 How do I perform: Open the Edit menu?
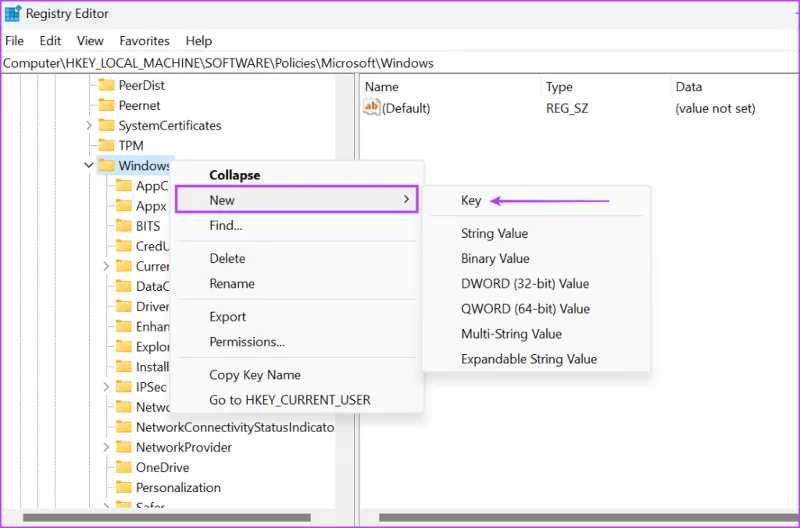tap(50, 41)
